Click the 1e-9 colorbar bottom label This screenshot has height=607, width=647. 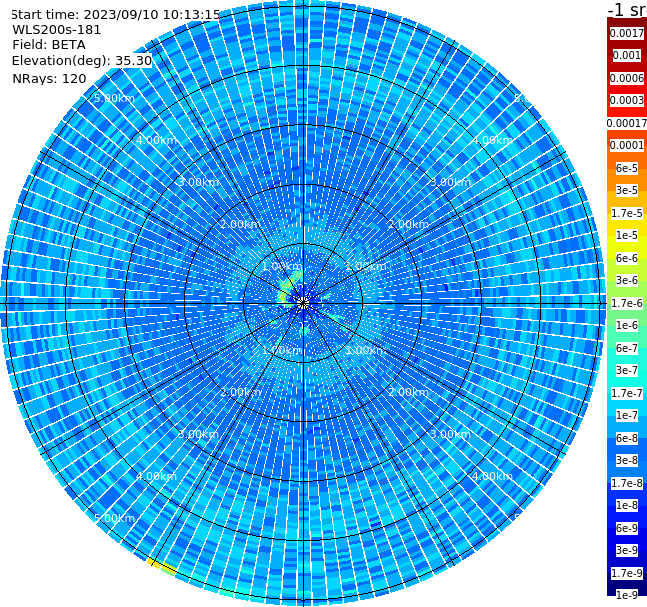click(627, 595)
